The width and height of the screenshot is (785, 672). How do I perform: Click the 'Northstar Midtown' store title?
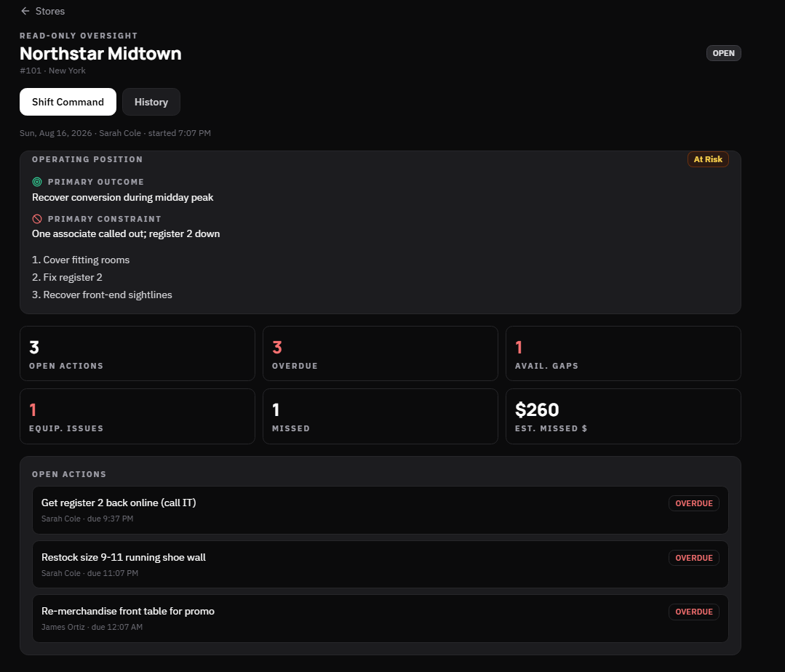point(100,54)
